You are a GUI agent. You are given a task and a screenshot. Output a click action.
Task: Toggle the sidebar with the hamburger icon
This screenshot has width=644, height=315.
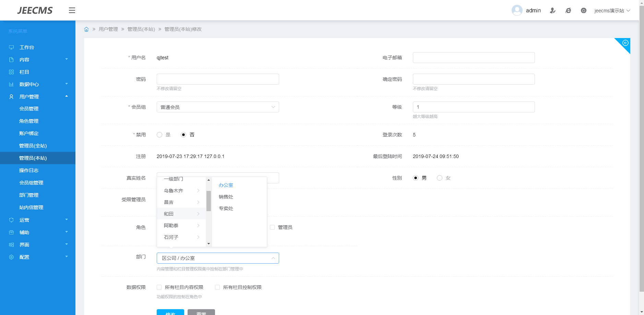click(x=72, y=10)
